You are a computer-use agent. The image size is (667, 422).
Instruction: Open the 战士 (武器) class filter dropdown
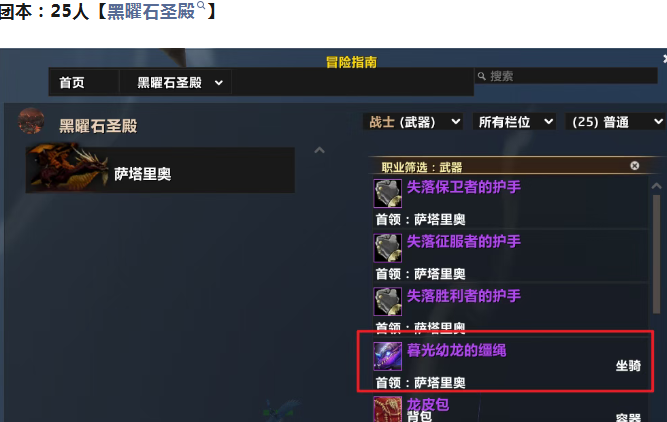pyautogui.click(x=413, y=122)
